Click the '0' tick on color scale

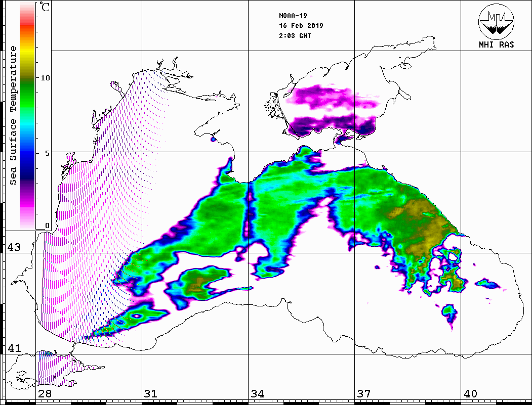pyautogui.click(x=47, y=226)
